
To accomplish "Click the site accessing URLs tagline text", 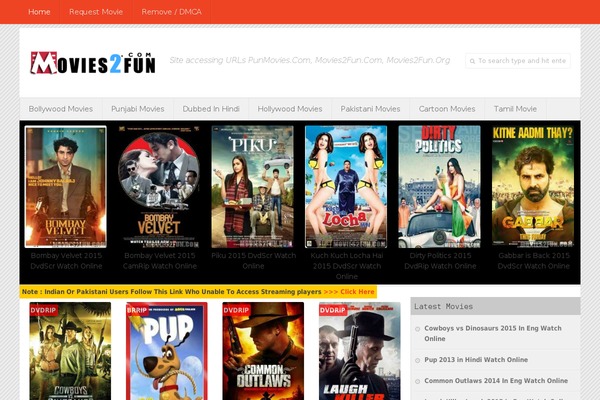I will point(310,60).
